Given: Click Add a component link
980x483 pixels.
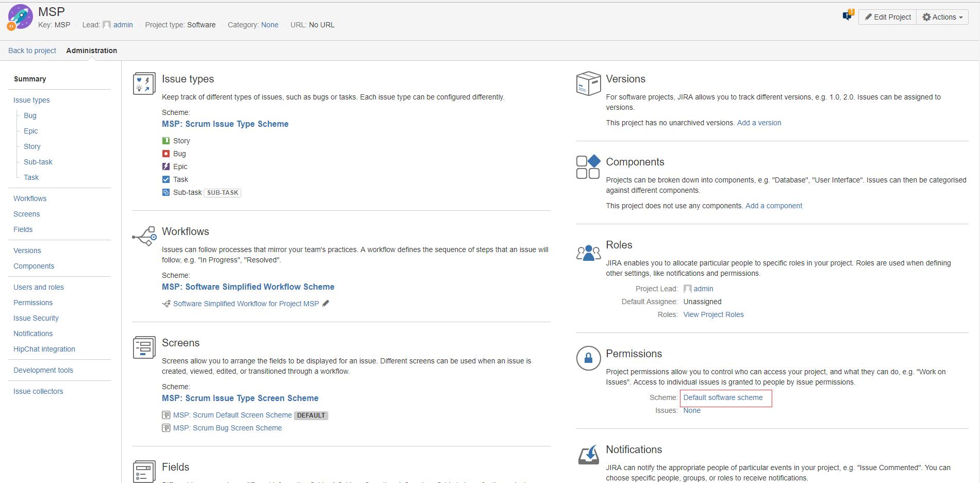Looking at the screenshot, I should 774,206.
